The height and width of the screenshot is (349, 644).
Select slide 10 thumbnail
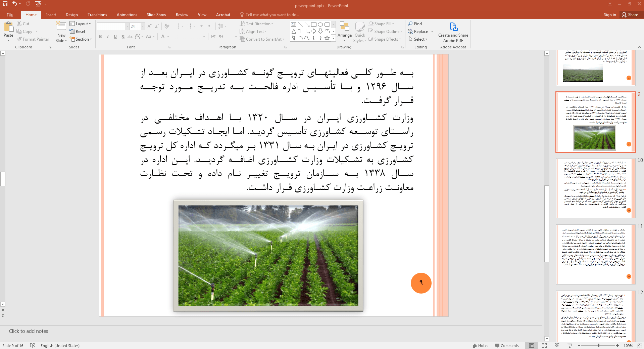click(x=596, y=188)
